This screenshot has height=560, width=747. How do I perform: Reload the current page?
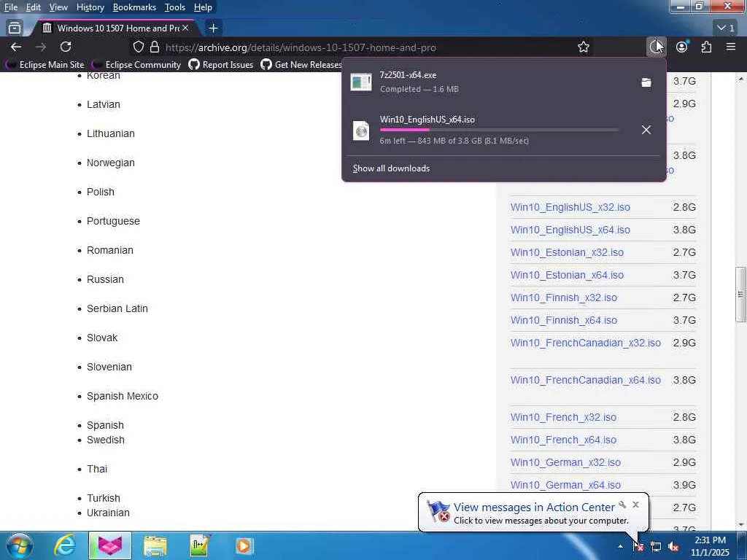coord(66,47)
